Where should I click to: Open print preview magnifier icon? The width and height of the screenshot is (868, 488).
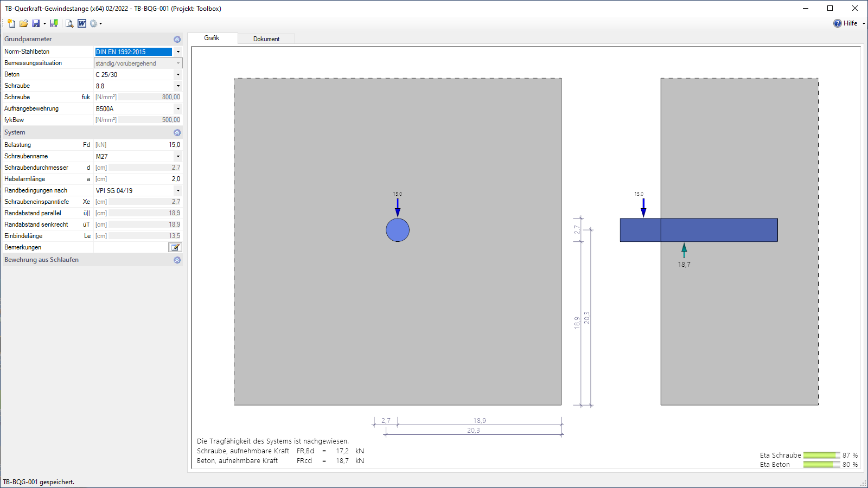[69, 23]
